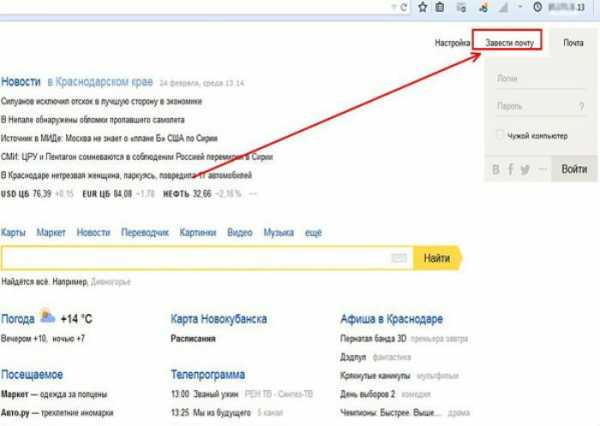Screen dimensions: 600x426
Task: Reload the page with the refresh icon
Action: [x=404, y=7]
